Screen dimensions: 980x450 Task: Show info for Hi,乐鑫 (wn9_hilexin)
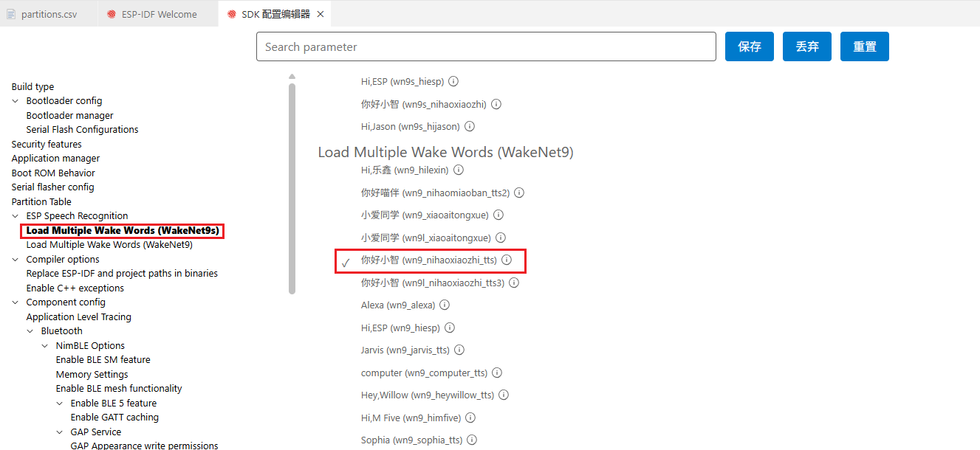point(459,170)
